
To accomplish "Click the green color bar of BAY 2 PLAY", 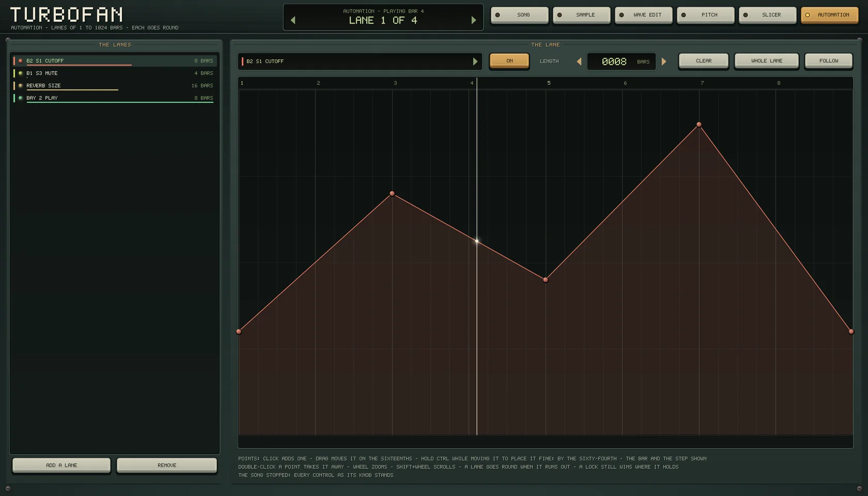I will pos(14,98).
